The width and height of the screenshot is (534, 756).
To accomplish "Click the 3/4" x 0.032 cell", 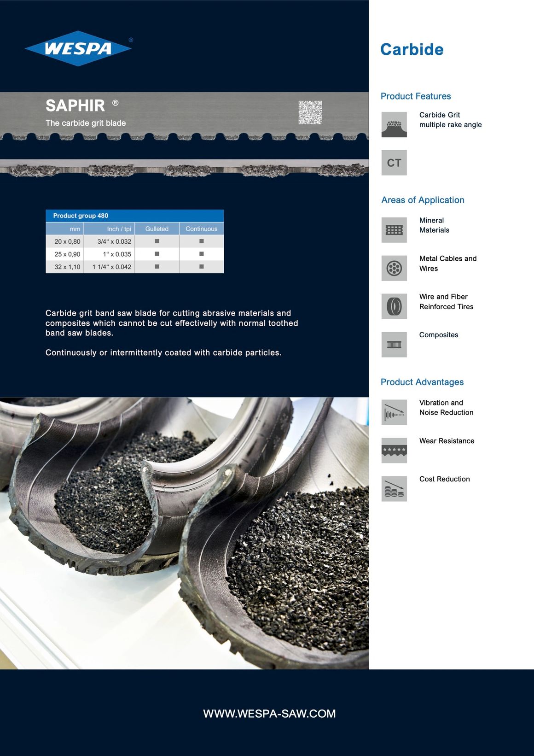I will coord(110,241).
